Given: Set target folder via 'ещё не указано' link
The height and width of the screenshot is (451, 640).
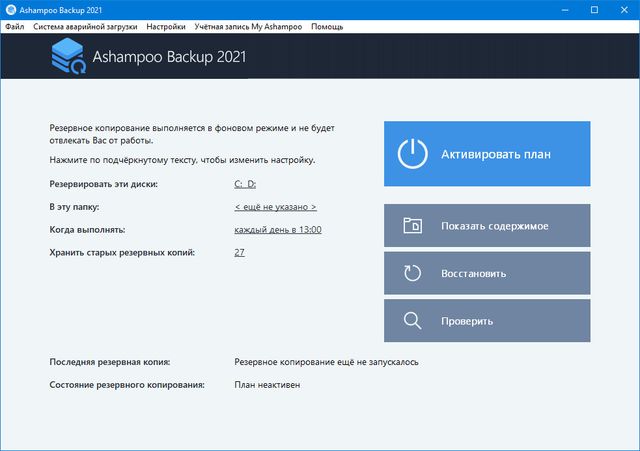Looking at the screenshot, I should click(275, 207).
